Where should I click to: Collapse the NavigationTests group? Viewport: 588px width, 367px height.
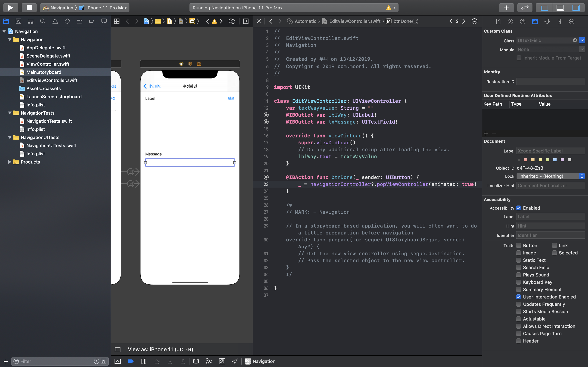coord(10,113)
